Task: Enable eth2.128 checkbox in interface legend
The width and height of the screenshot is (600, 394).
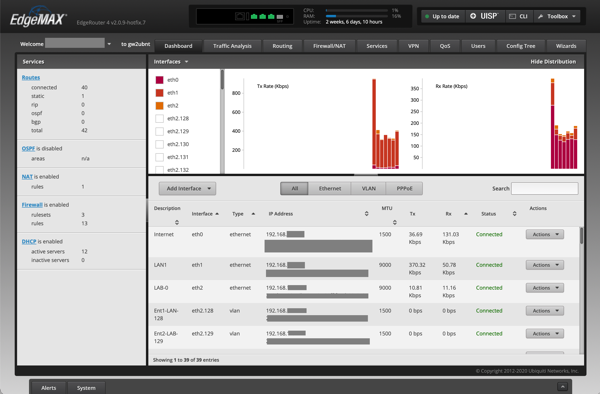Action: [x=160, y=118]
